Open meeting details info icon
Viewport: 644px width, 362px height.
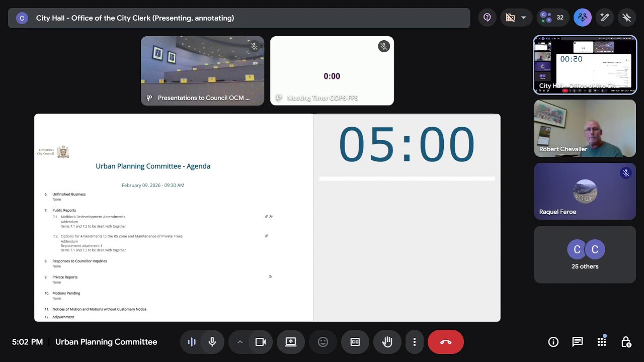coord(553,342)
